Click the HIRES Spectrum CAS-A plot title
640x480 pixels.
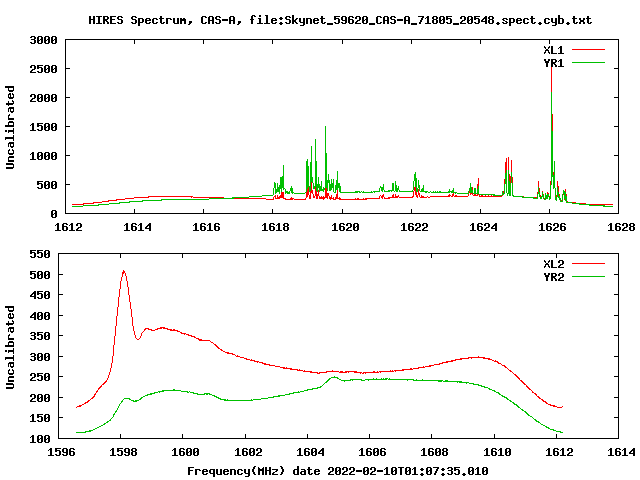340,20
